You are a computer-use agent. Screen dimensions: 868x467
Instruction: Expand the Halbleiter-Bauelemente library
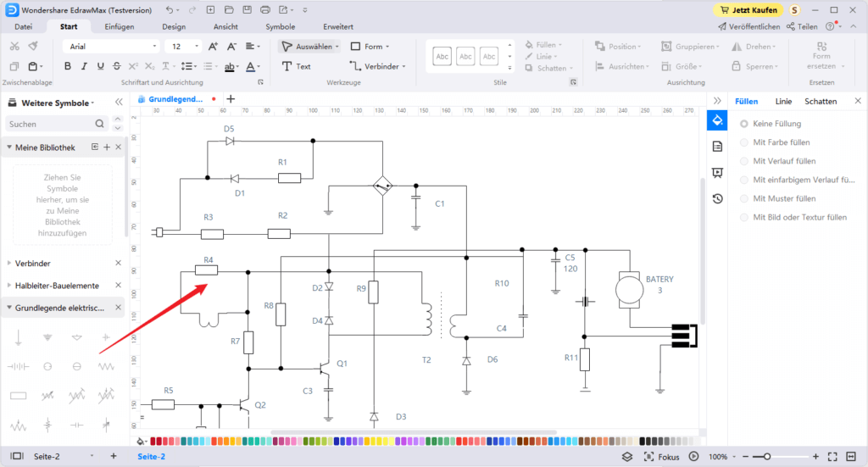click(x=10, y=286)
